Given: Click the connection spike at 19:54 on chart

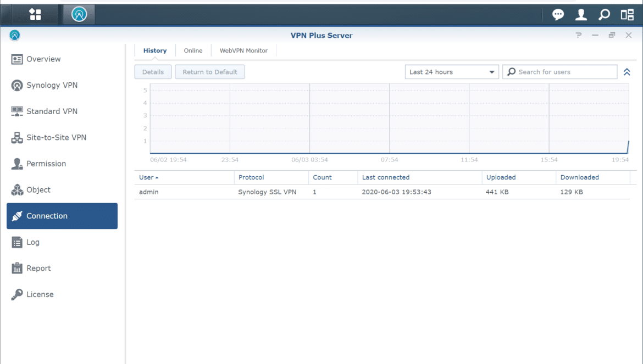Looking at the screenshot, I should click(628, 147).
